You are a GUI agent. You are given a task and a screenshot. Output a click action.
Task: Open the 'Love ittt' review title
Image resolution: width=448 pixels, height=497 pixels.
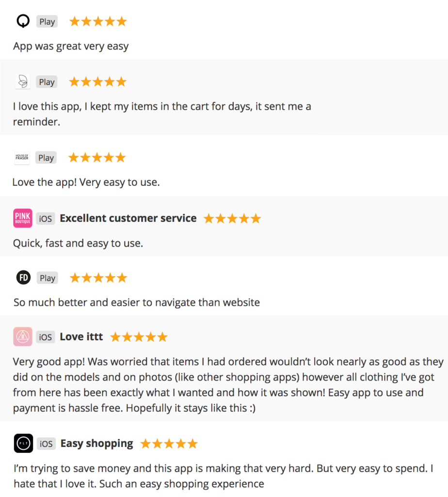click(x=81, y=336)
